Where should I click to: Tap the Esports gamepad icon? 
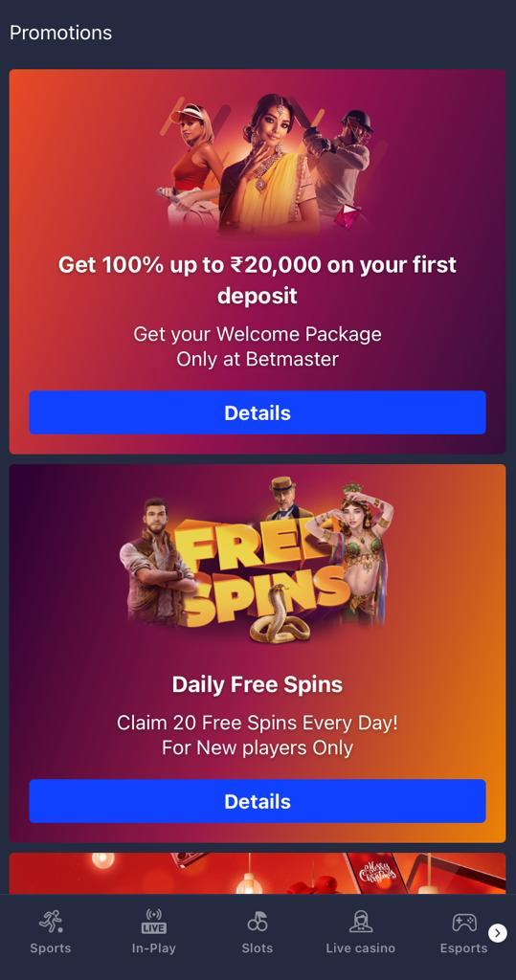[x=464, y=922]
